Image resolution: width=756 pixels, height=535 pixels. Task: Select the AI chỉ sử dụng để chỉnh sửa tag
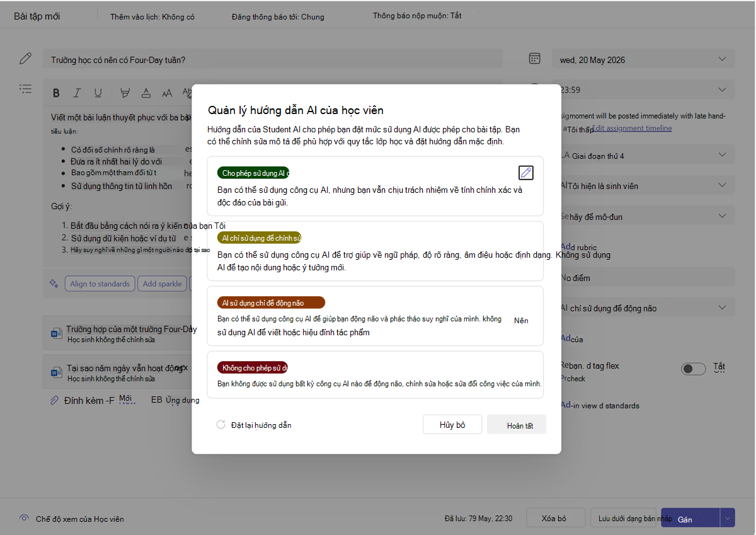pyautogui.click(x=260, y=238)
